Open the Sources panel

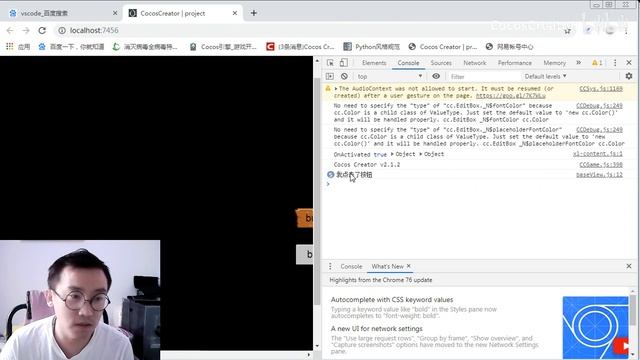(441, 63)
